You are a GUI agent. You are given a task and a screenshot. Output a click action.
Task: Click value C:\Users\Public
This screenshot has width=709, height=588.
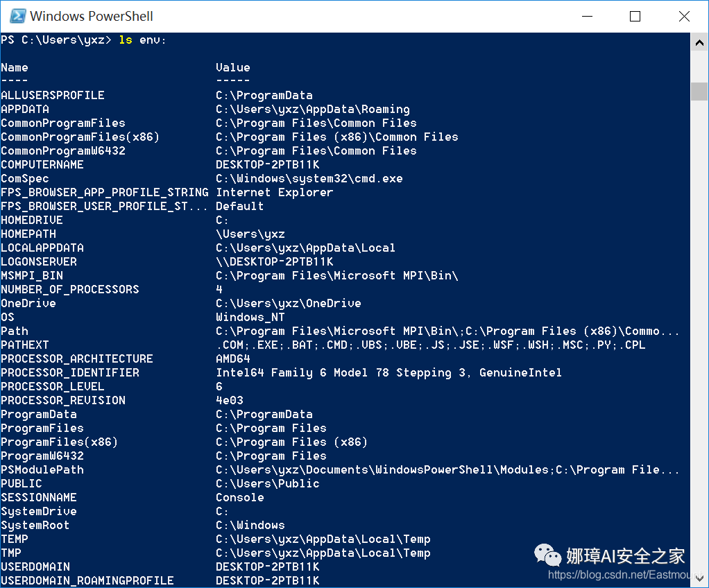coord(268,483)
